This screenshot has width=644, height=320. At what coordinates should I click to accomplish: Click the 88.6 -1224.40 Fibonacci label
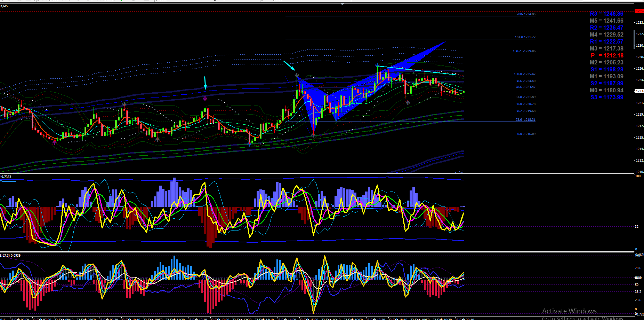(x=525, y=81)
